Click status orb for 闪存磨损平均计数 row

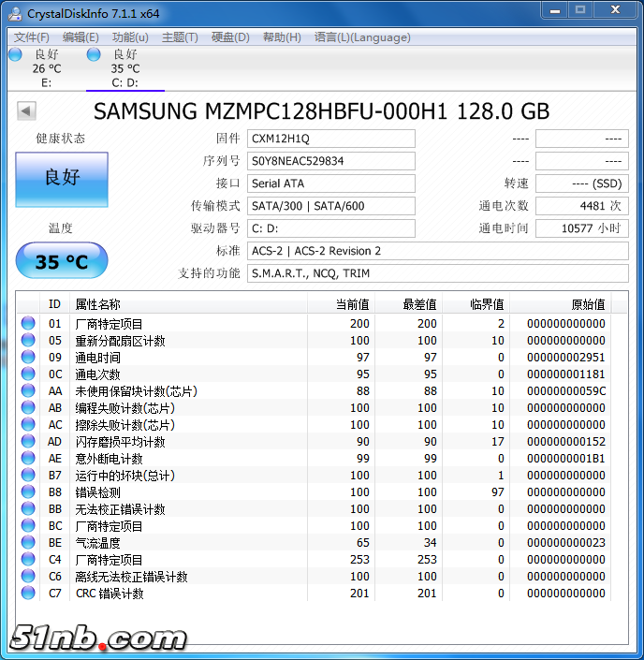[28, 441]
